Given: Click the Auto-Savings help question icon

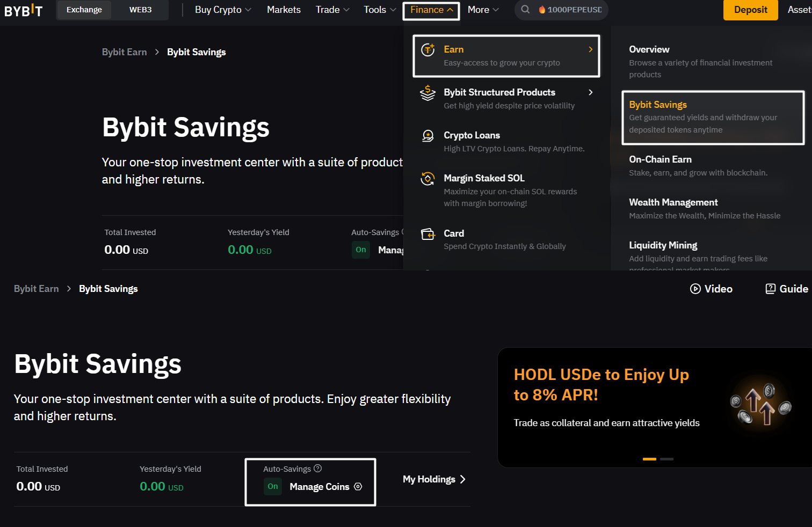Looking at the screenshot, I should (x=318, y=469).
